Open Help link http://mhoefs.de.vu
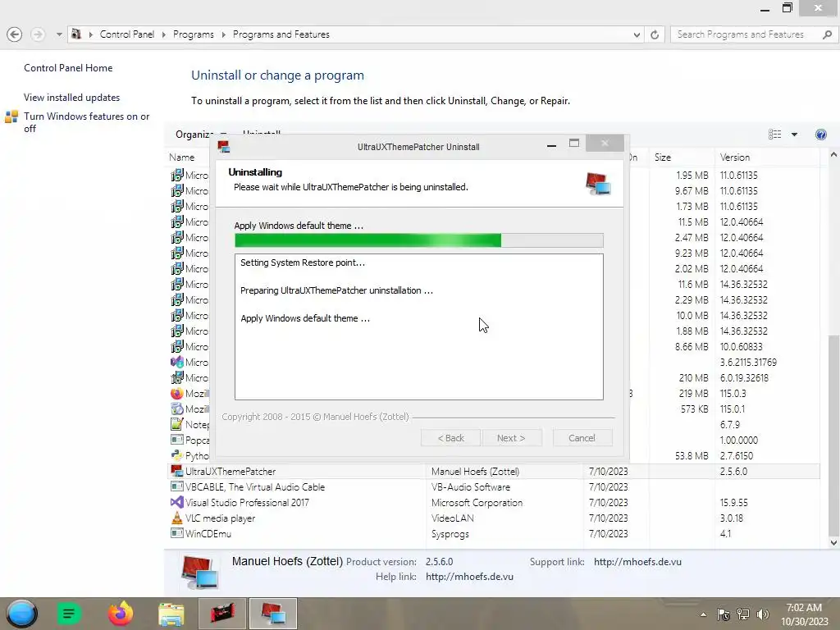840x630 pixels. pyautogui.click(x=469, y=577)
